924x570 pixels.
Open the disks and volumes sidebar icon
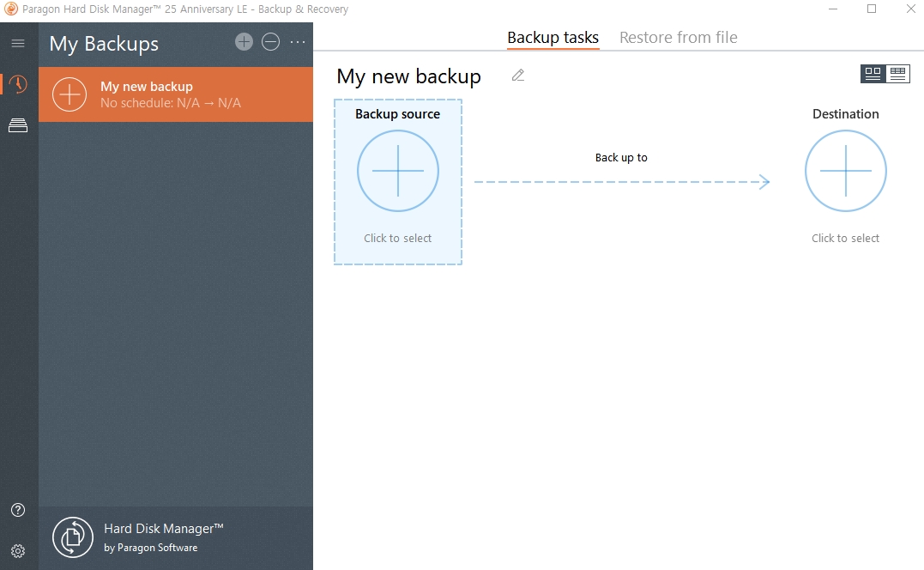click(x=18, y=125)
